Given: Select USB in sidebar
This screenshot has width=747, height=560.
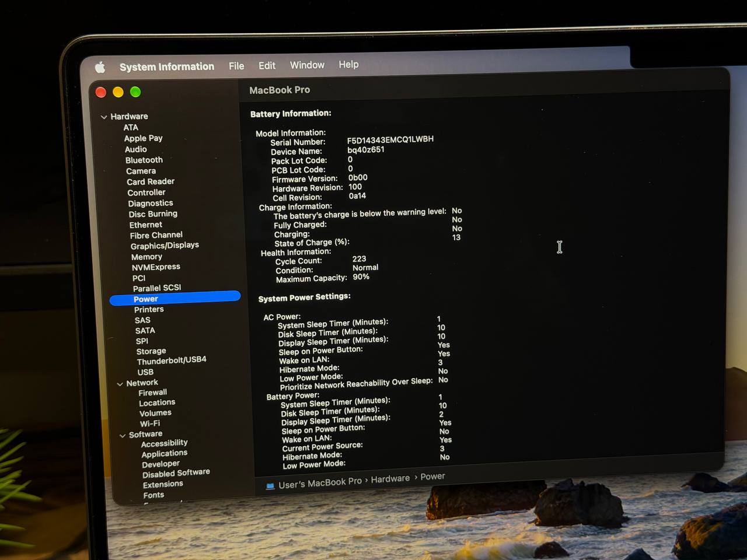Looking at the screenshot, I should (x=145, y=372).
